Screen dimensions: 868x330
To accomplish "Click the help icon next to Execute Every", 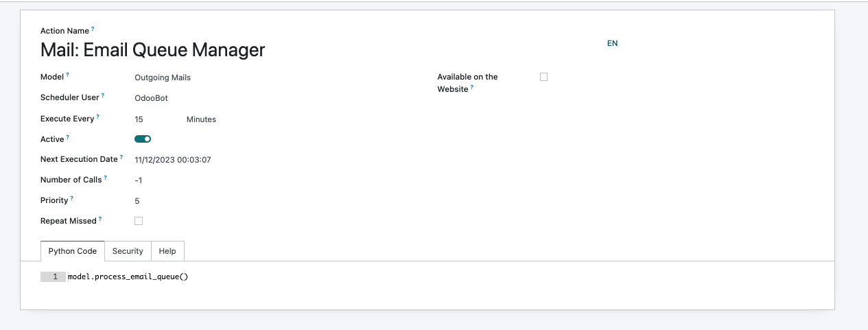I will coord(98,117).
